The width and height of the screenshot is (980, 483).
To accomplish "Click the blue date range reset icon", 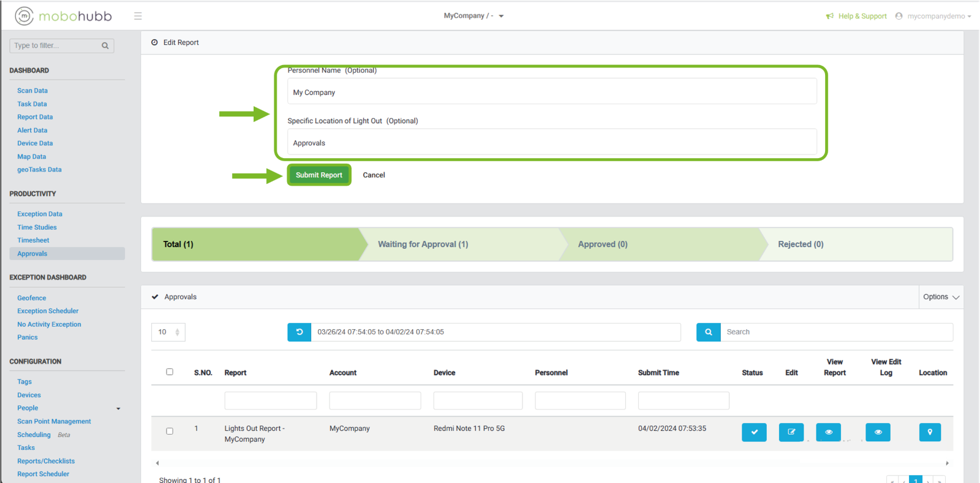I will point(300,332).
